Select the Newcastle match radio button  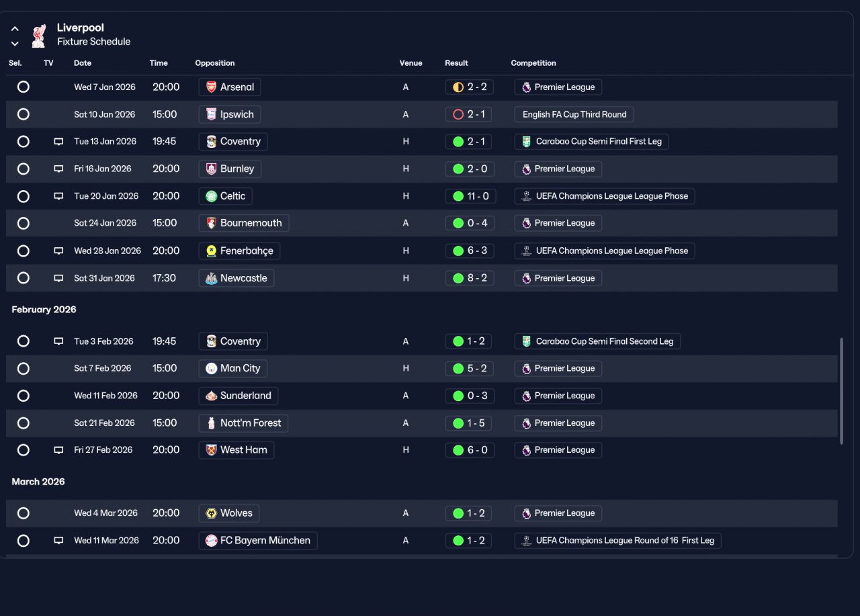tap(24, 278)
